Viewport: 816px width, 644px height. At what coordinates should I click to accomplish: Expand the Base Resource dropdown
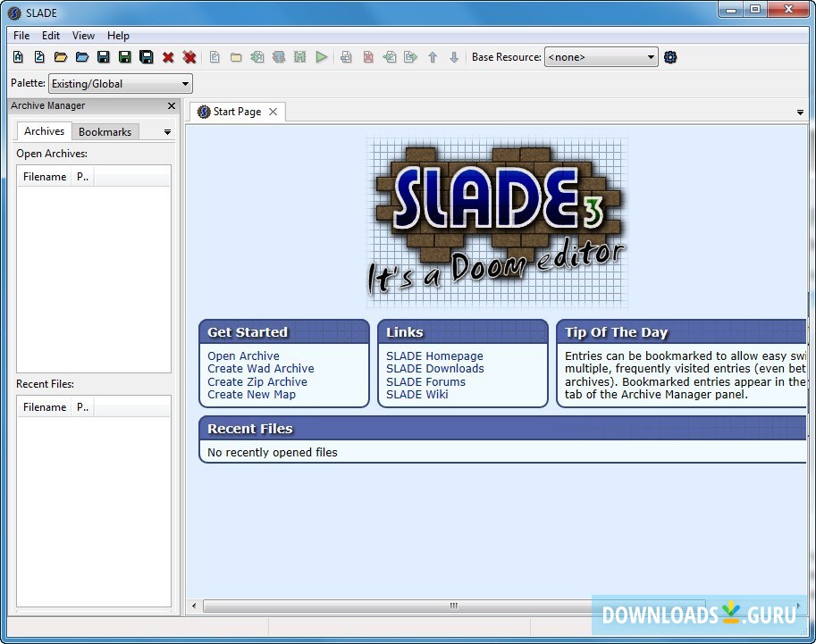[601, 57]
